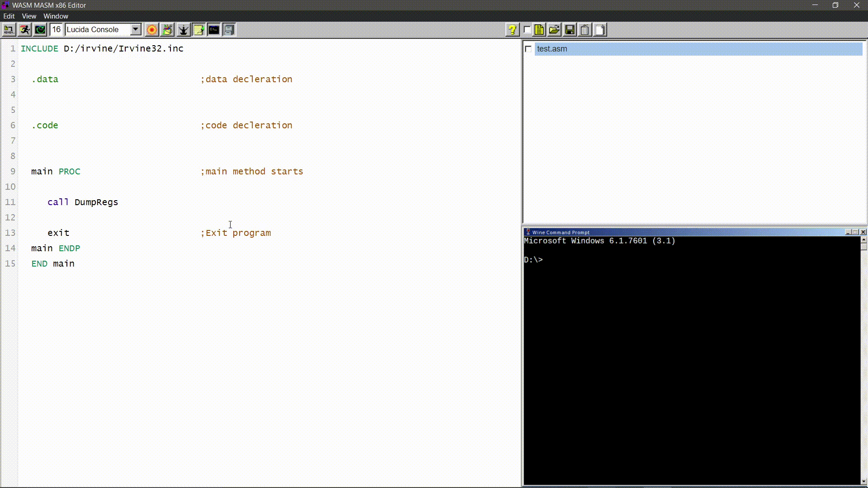This screenshot has height=488, width=868.
Task: Click the orange sun color icon
Action: pyautogui.click(x=152, y=30)
